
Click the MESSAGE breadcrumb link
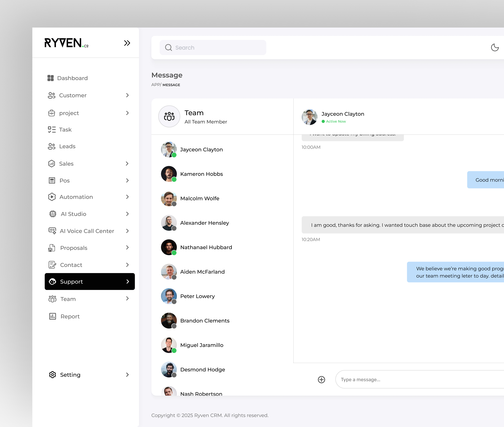[171, 85]
